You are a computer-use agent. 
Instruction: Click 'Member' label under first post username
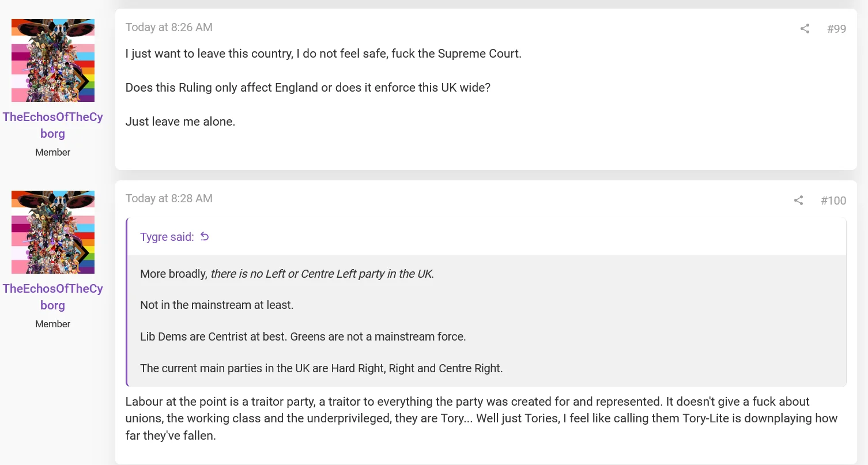coord(53,152)
